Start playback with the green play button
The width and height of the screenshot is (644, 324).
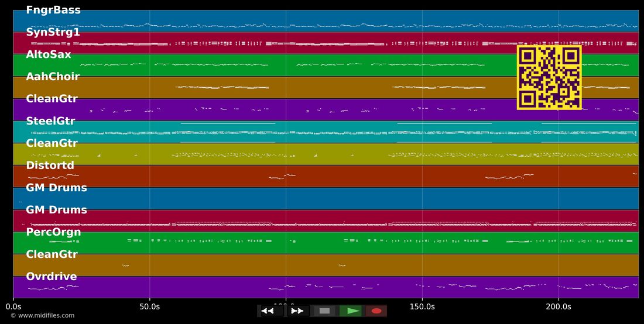[351, 311]
